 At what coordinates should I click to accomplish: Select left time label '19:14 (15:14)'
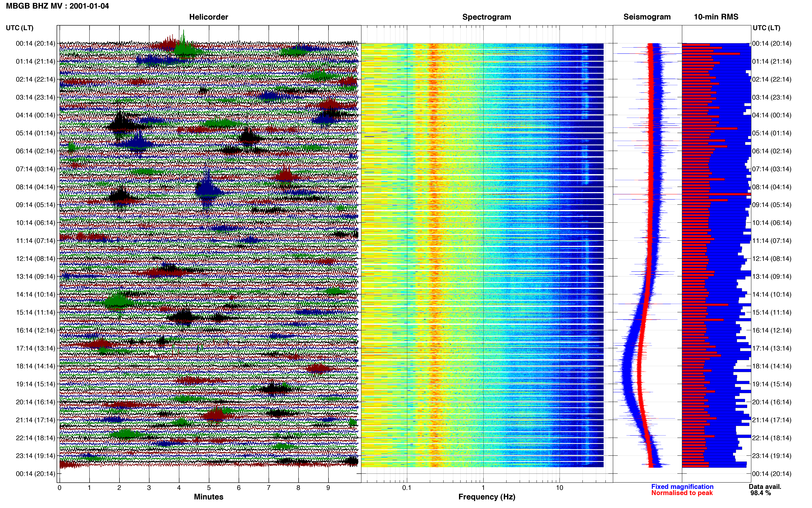(x=36, y=384)
